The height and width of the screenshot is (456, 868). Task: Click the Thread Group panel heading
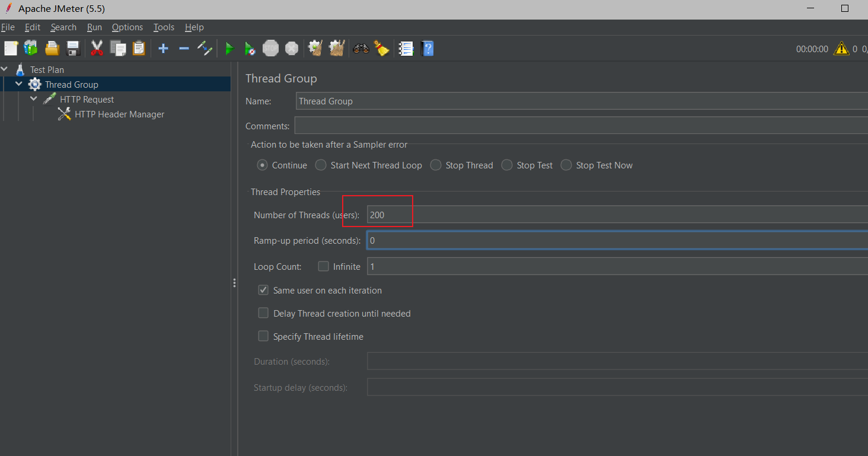281,78
